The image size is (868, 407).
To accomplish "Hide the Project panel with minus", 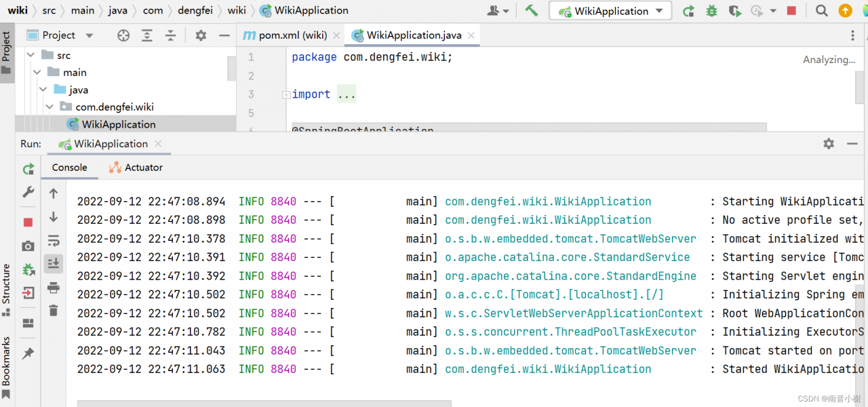I will (x=224, y=35).
